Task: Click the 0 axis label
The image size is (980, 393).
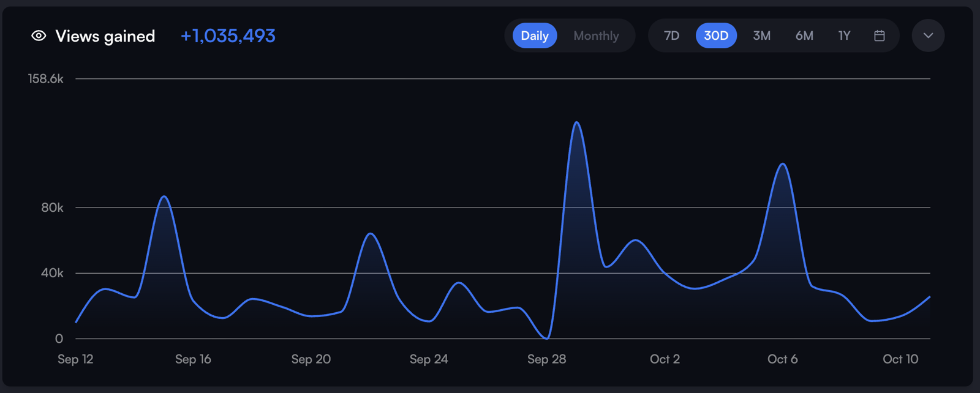Action: pyautogui.click(x=59, y=339)
